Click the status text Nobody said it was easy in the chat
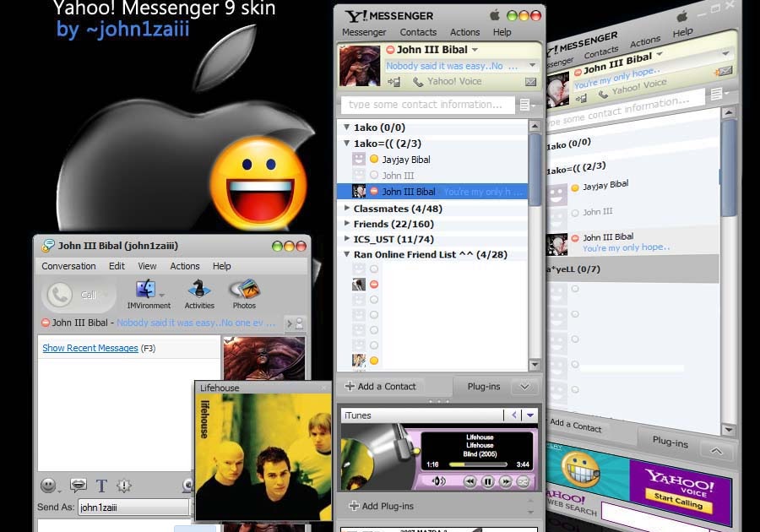 (196, 323)
